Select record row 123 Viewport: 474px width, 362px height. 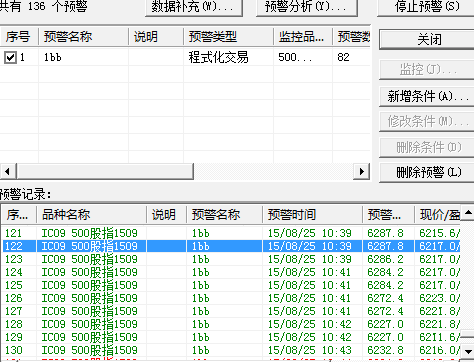pyautogui.click(x=231, y=259)
